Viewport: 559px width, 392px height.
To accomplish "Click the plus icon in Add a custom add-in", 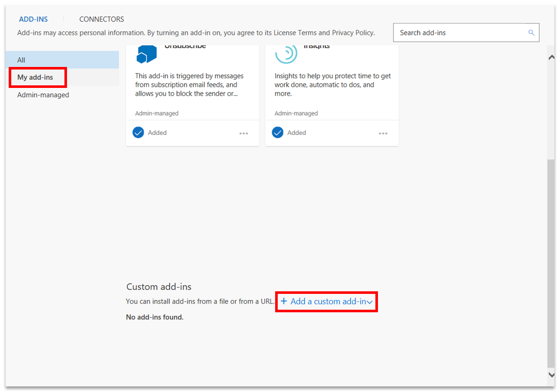I will click(x=284, y=302).
